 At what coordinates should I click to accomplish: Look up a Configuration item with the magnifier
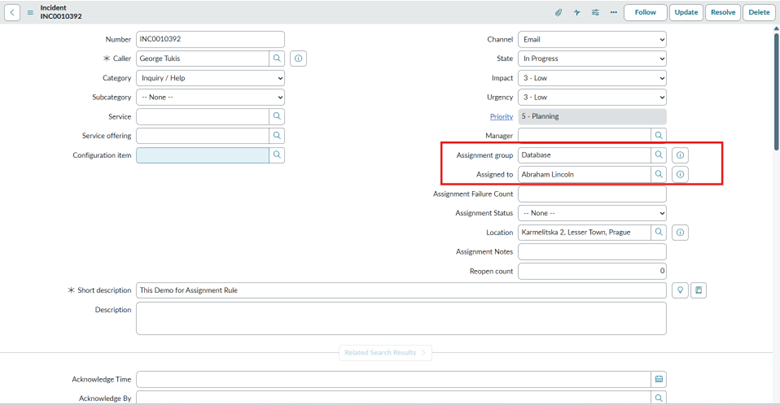click(x=277, y=155)
